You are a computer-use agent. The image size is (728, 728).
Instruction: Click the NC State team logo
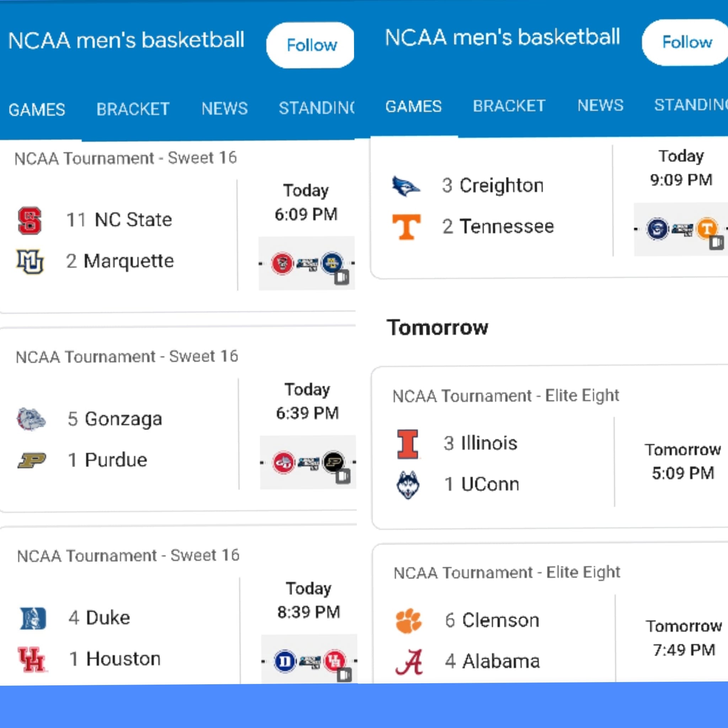(30, 220)
